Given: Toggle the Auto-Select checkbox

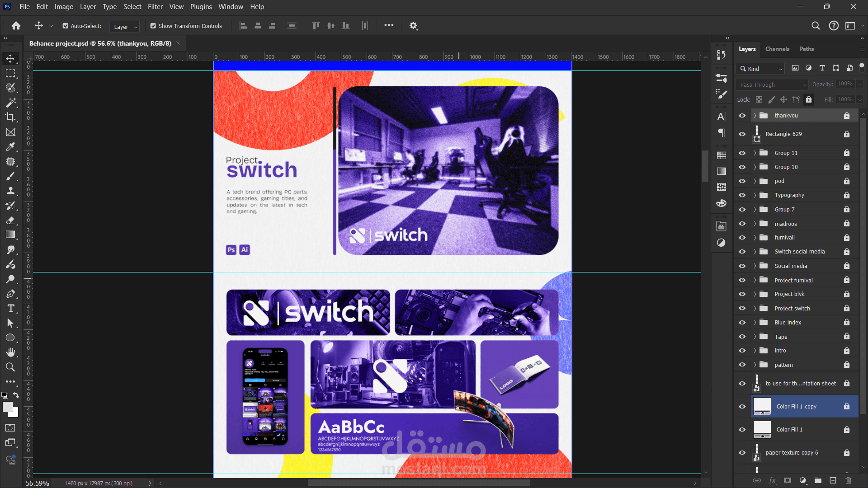Looking at the screenshot, I should coord(66,26).
